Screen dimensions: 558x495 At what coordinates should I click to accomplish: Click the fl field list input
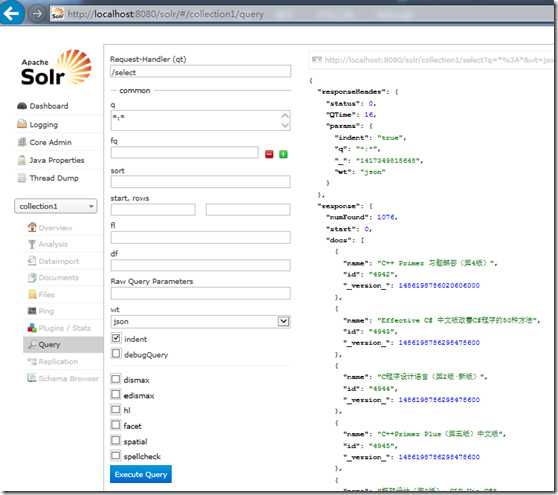201,237
